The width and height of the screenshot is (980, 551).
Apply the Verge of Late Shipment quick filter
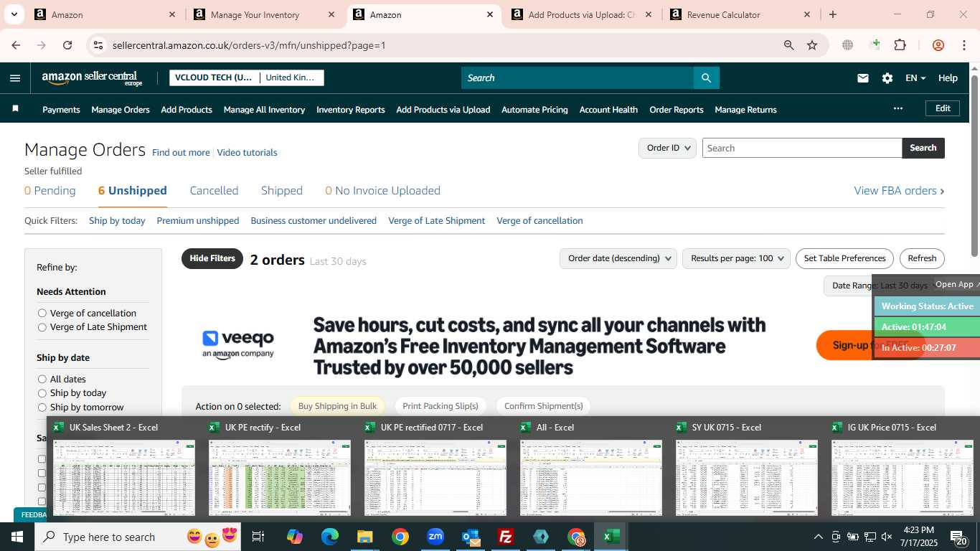coord(436,220)
